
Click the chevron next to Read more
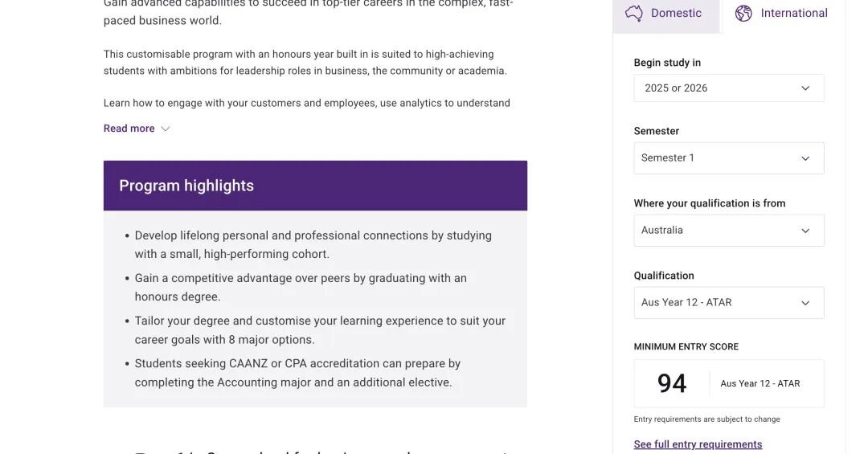166,129
